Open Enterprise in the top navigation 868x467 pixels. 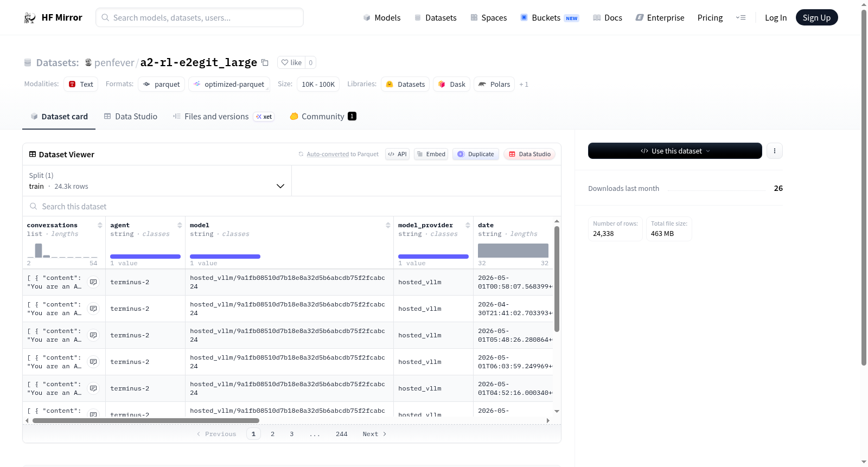(x=660, y=17)
